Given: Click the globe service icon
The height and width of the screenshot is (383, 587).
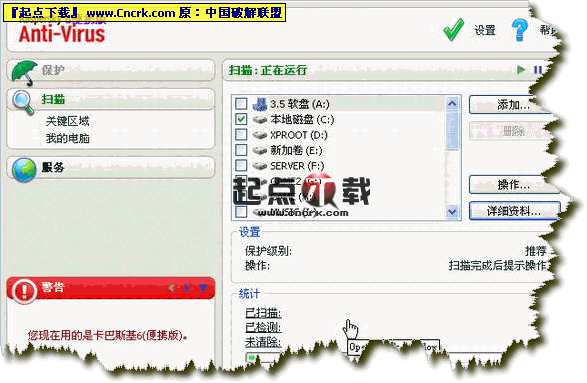Looking at the screenshot, I should 24,170.
